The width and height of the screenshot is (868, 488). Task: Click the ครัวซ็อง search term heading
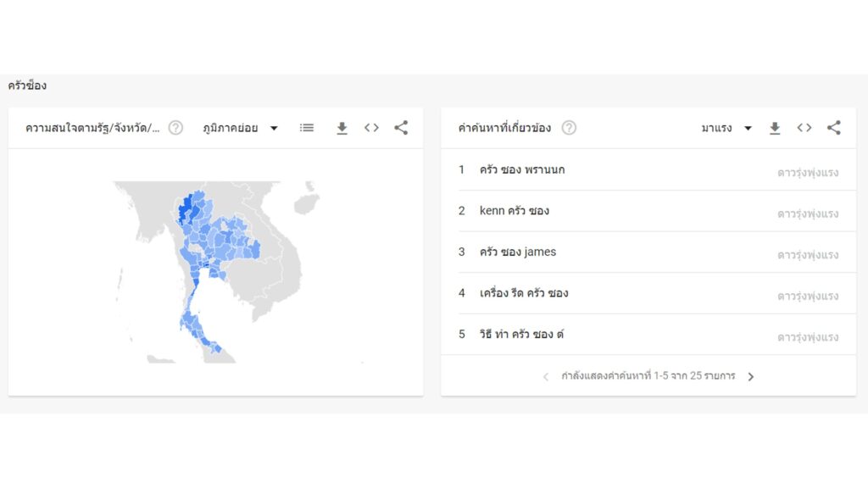pyautogui.click(x=27, y=86)
